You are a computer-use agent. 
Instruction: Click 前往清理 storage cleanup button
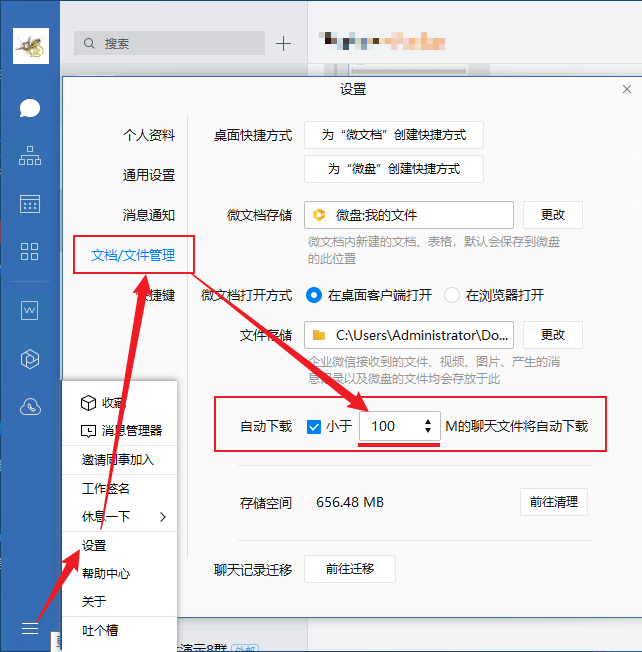pyautogui.click(x=554, y=502)
